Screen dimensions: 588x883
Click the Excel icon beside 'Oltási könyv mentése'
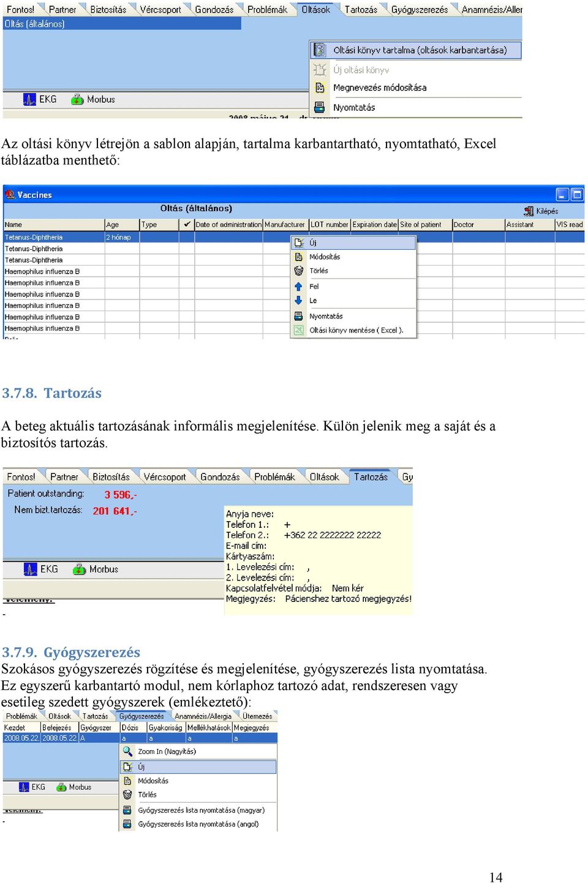coord(299,330)
